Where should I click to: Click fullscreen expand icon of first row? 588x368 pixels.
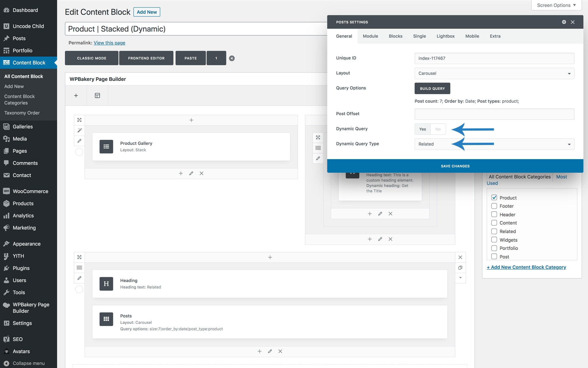tap(79, 120)
